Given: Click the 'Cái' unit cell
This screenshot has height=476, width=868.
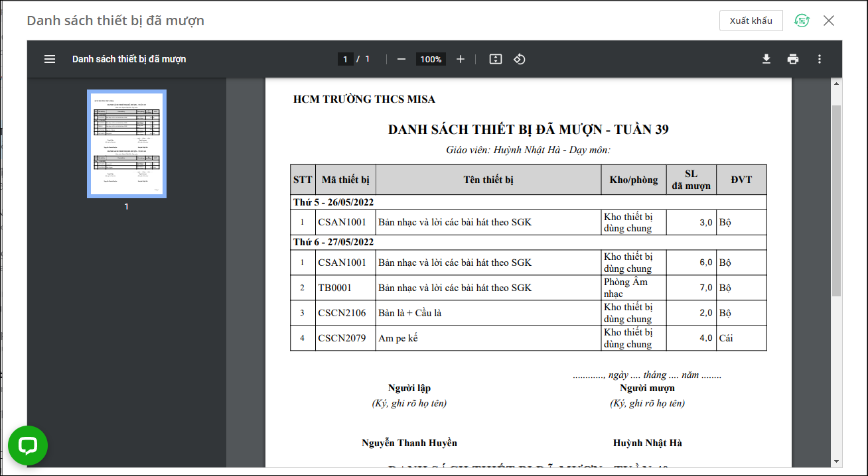Looking at the screenshot, I should [x=741, y=338].
